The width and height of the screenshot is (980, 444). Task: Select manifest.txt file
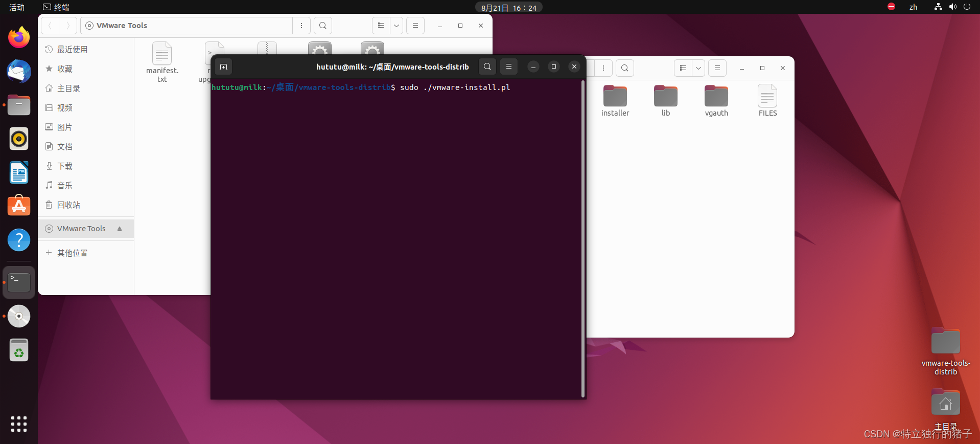162,62
